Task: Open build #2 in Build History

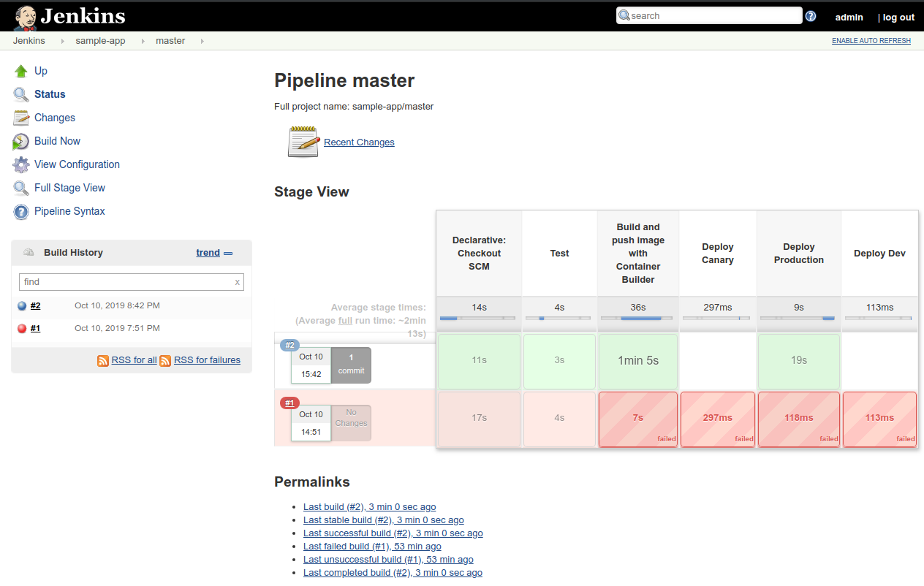Action: point(36,306)
